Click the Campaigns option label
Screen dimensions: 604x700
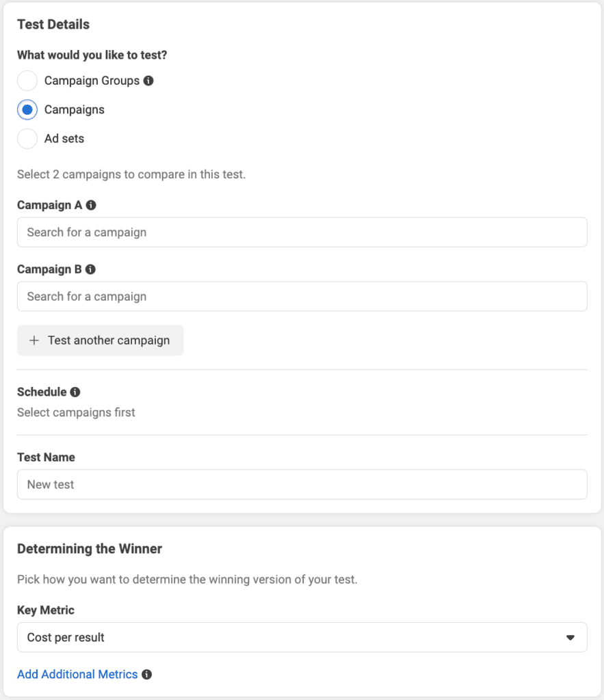74,110
